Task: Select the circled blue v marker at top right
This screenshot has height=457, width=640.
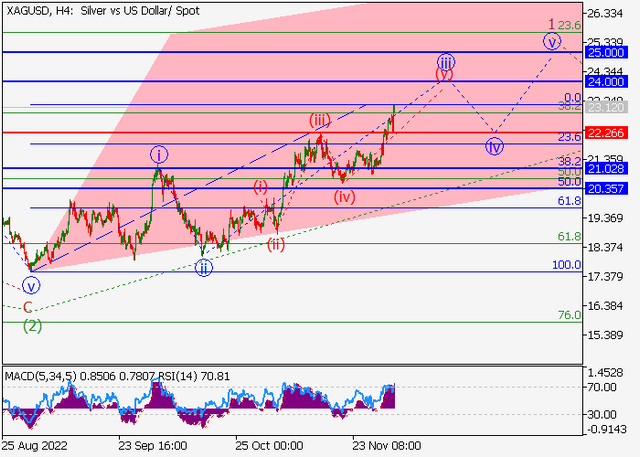Action: coord(552,42)
